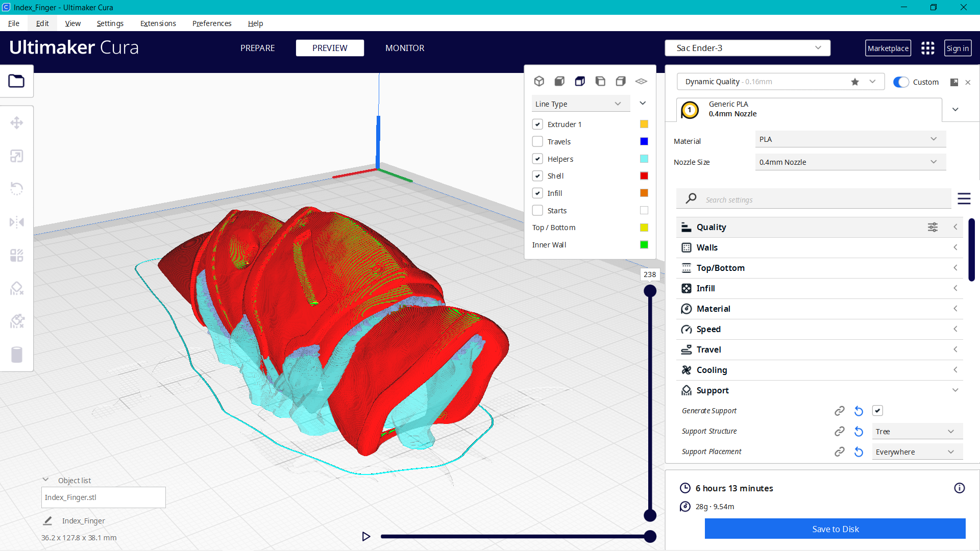The width and height of the screenshot is (980, 551).
Task: Open the file via the folder icon
Action: click(17, 81)
